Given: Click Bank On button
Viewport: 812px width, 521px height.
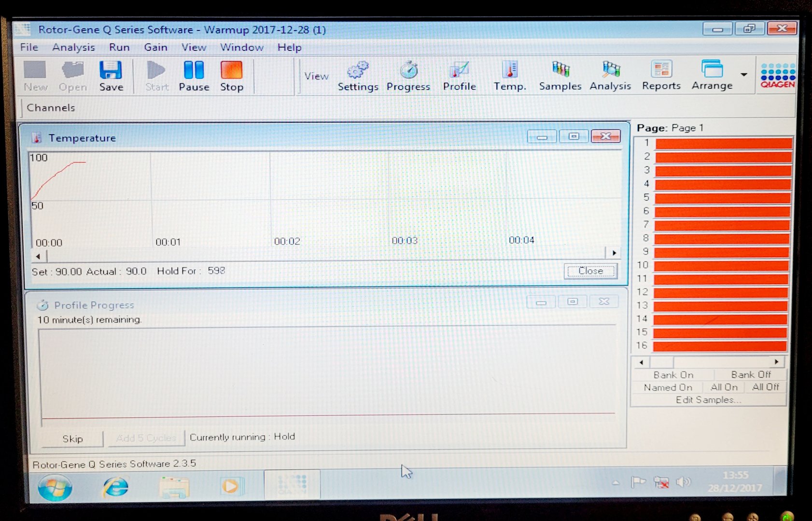Looking at the screenshot, I should 673,375.
